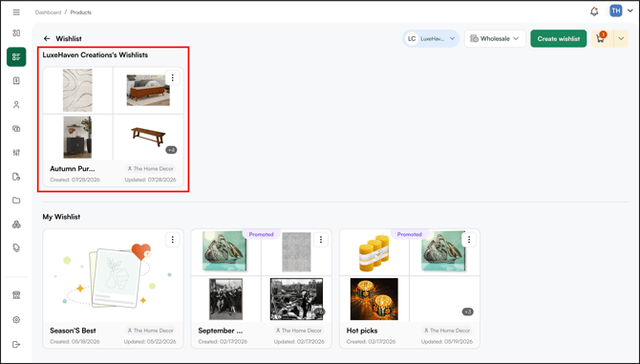This screenshot has width=640, height=364.
Task: Open options menu for September wishlist
Action: [321, 240]
